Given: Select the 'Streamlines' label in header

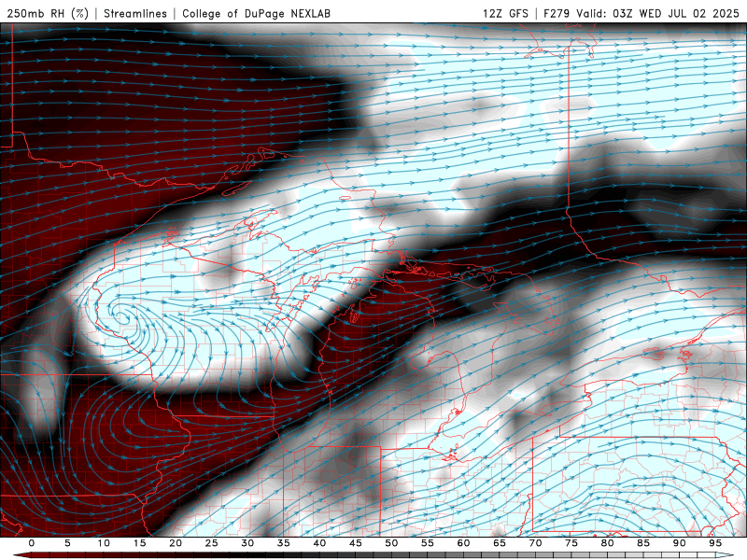Looking at the screenshot, I should coord(135,13).
